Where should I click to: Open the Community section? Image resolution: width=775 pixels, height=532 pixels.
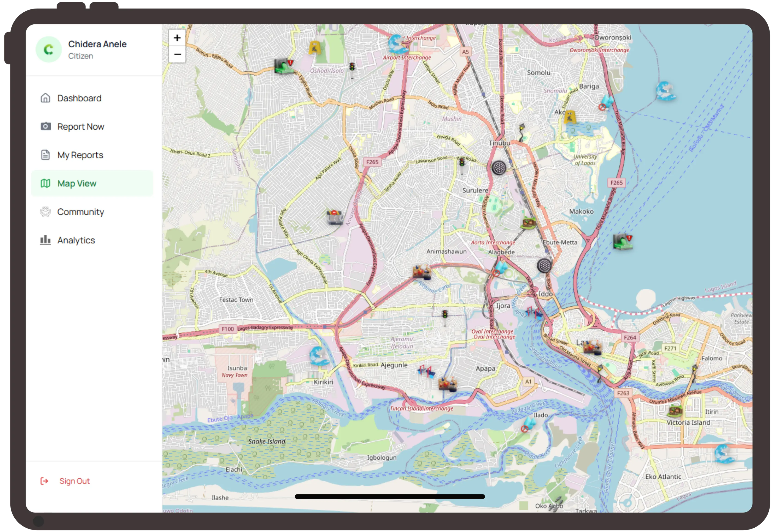pyautogui.click(x=80, y=211)
